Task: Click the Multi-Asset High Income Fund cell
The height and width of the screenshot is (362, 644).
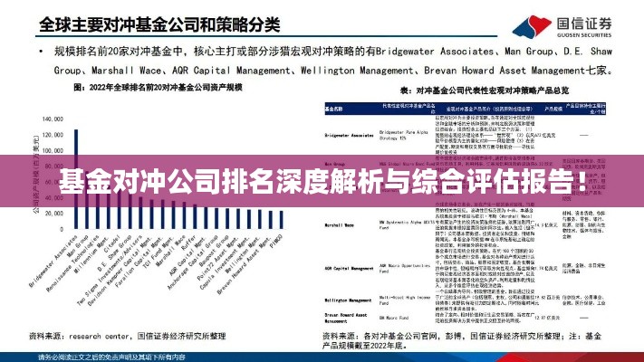Action: coord(404,300)
